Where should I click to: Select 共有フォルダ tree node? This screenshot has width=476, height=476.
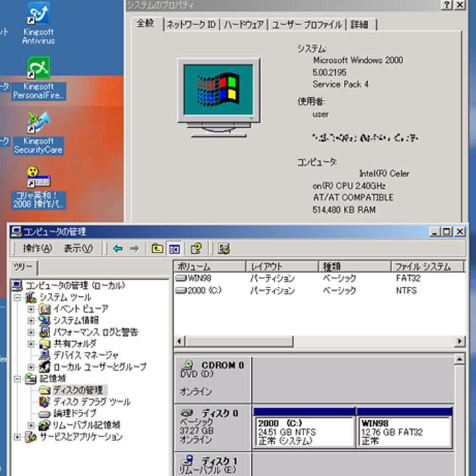(75, 343)
